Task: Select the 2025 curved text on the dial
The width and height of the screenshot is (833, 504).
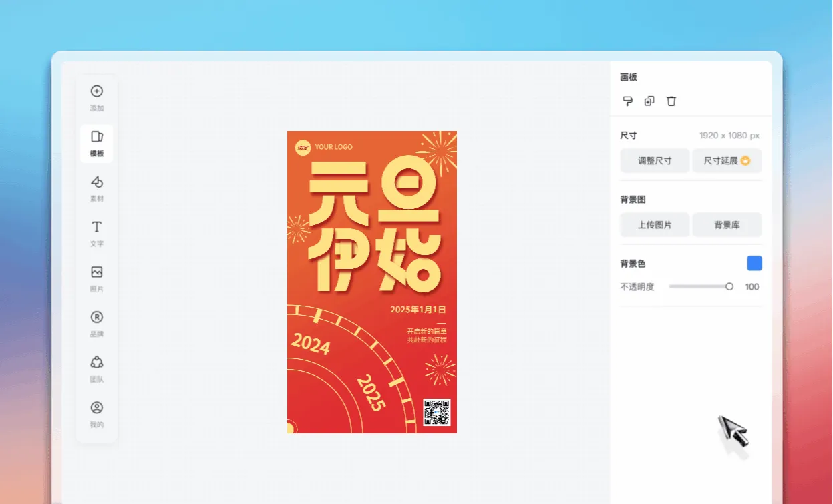Action: pyautogui.click(x=371, y=393)
